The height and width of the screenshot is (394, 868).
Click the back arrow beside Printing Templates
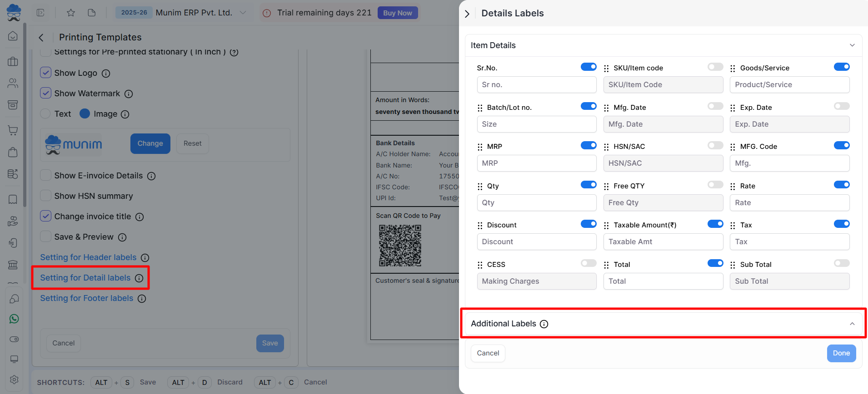(x=41, y=38)
